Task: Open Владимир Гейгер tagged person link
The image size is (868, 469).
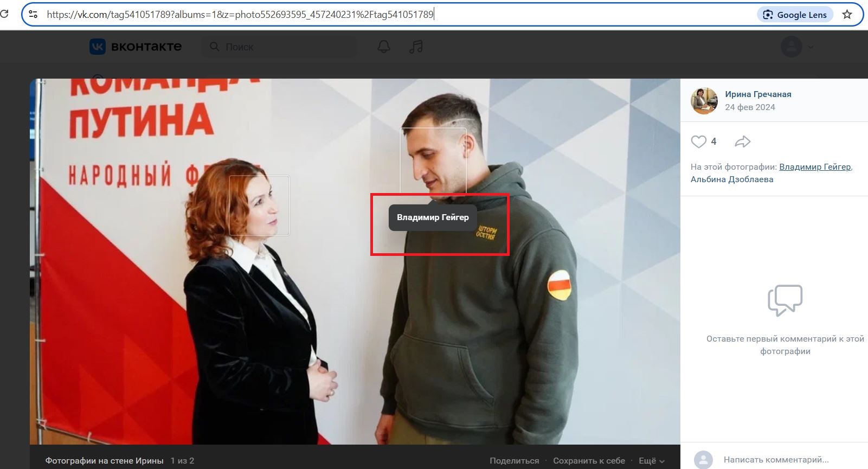Action: (x=815, y=167)
